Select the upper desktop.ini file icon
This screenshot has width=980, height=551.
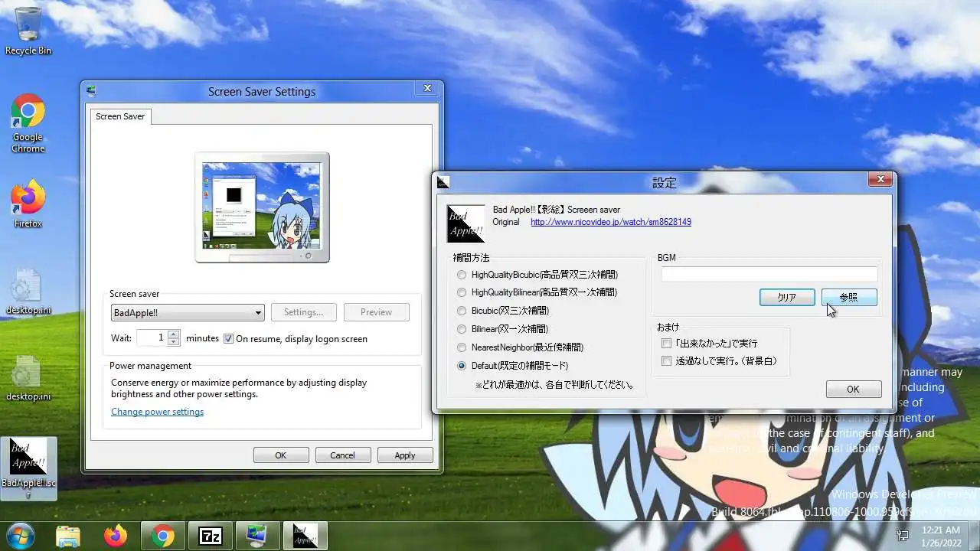pyautogui.click(x=28, y=292)
